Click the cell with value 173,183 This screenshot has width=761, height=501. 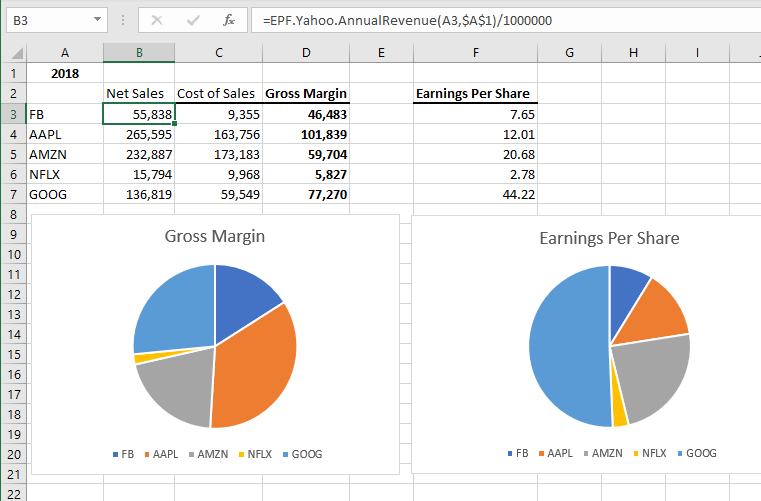218,154
